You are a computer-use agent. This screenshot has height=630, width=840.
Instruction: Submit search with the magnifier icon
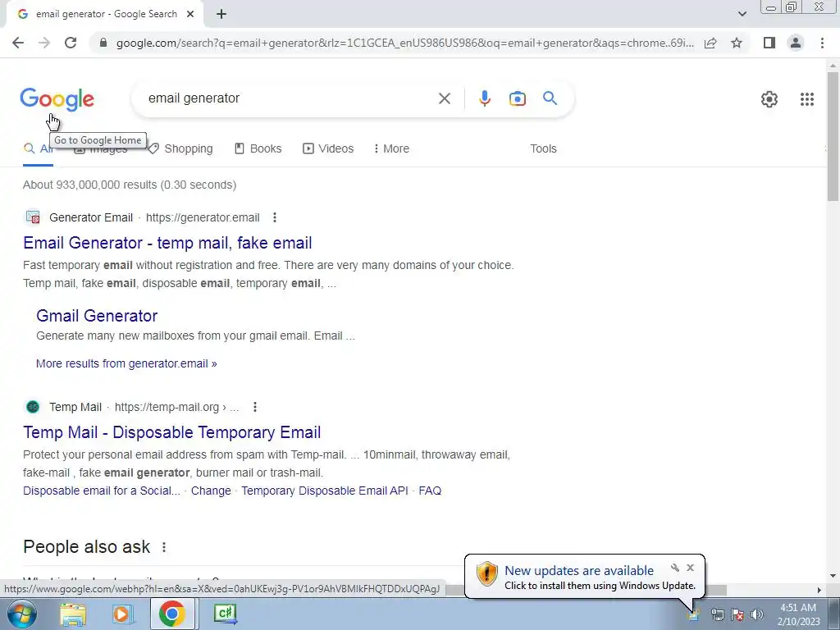(x=550, y=98)
